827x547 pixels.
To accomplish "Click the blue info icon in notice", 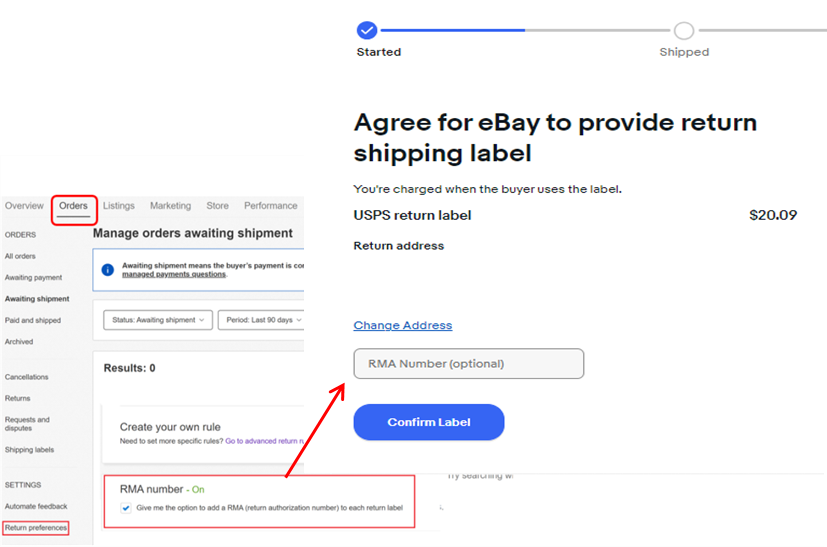I will tap(108, 270).
